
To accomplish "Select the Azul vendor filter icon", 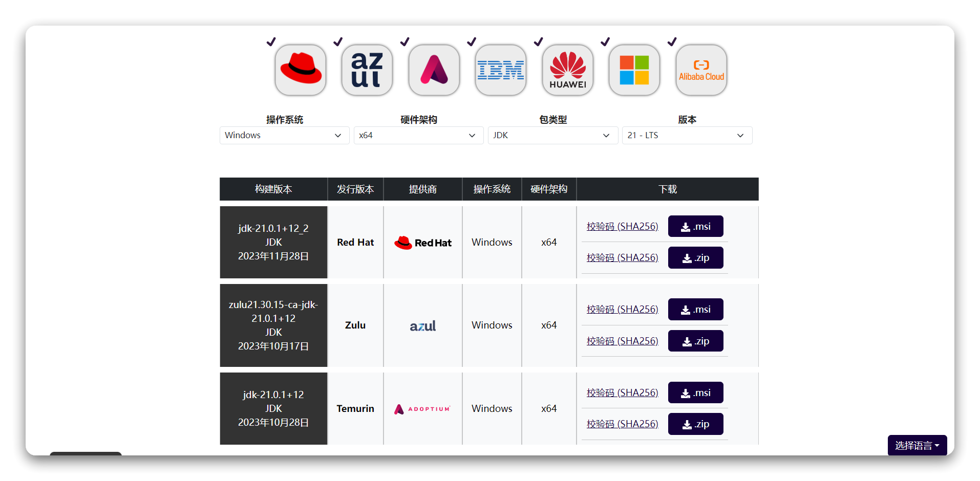I will (x=367, y=70).
